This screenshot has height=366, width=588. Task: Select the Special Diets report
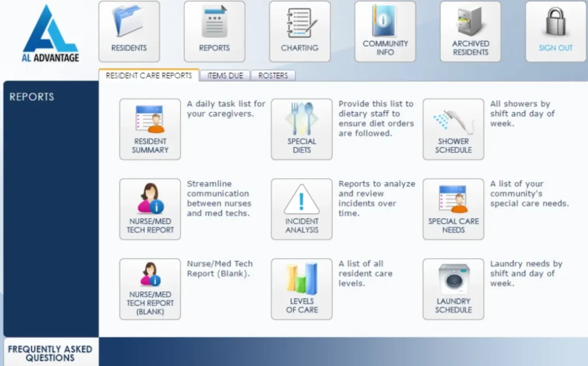[x=301, y=129]
